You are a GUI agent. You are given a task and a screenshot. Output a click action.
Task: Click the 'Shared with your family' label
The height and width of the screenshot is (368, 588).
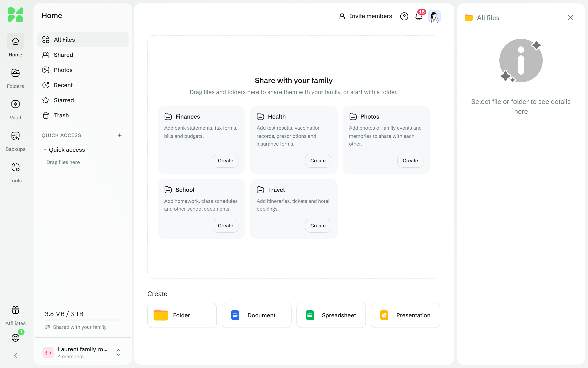tap(80, 327)
